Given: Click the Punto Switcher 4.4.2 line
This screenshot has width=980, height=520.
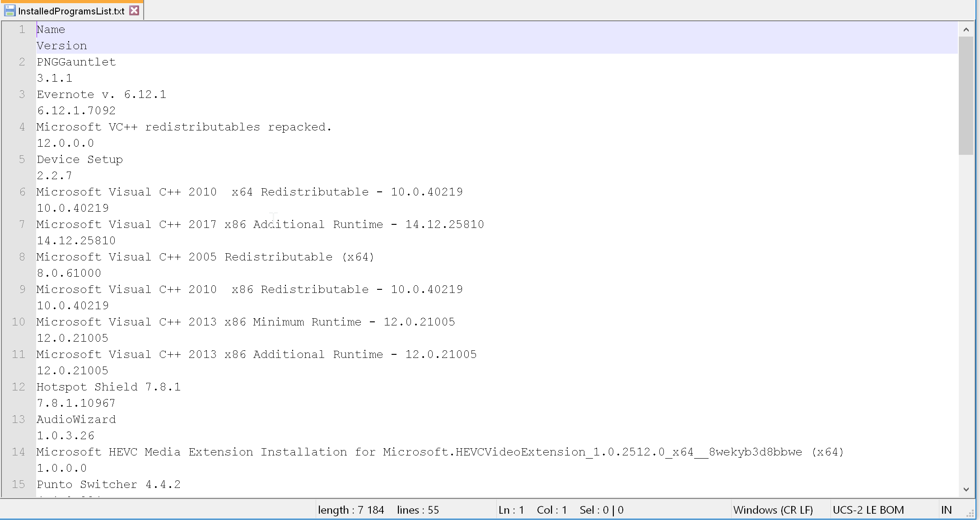Looking at the screenshot, I should [108, 484].
